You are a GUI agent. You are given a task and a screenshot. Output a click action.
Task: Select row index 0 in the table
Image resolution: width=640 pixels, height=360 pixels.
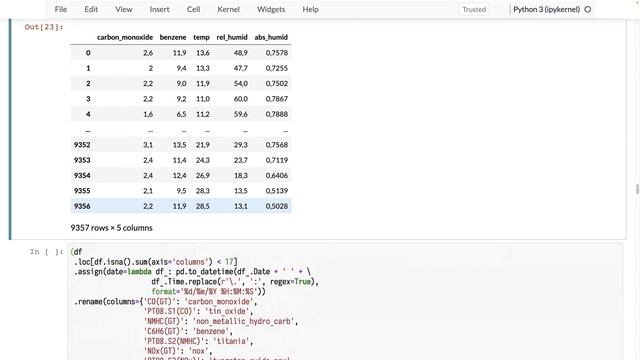(88, 53)
